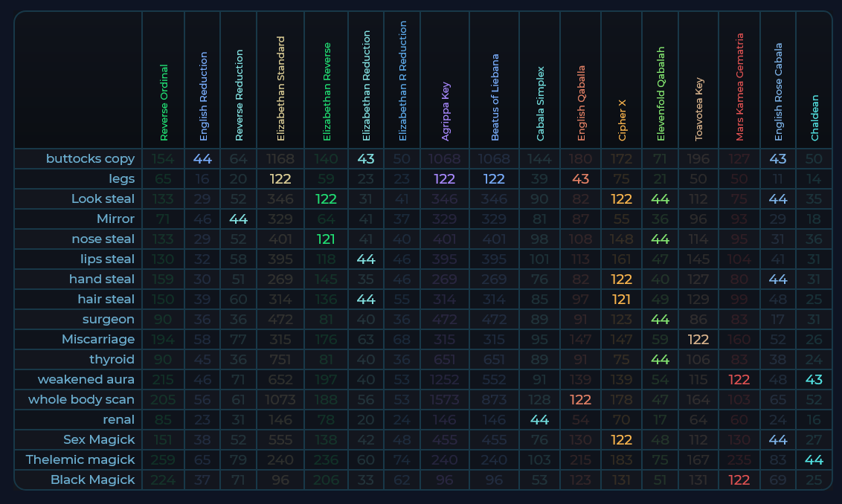This screenshot has height=504, width=842.
Task: Select the 'Thelemic magick' row label
Action: 80,459
